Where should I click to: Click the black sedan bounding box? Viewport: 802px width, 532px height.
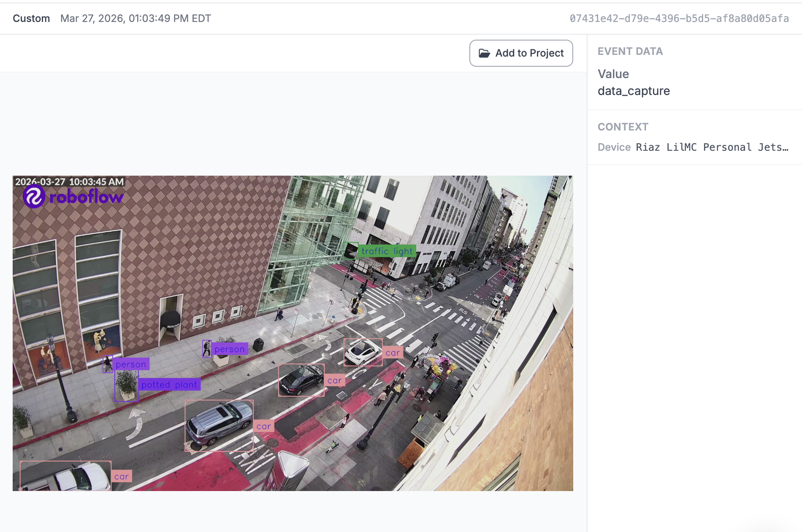(x=301, y=380)
